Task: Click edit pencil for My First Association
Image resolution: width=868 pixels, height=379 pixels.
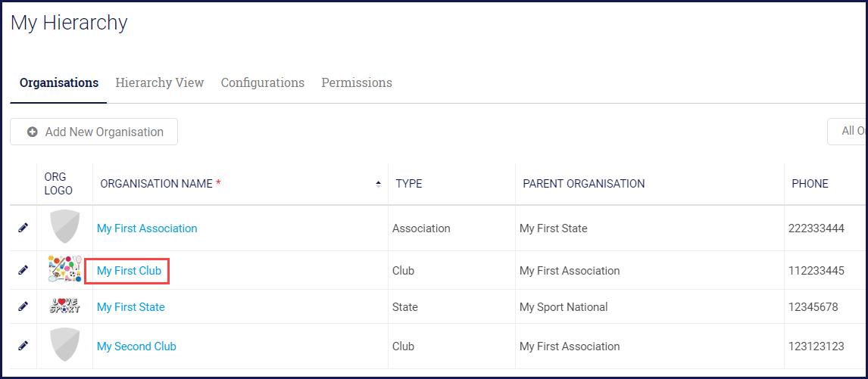Action: click(23, 228)
